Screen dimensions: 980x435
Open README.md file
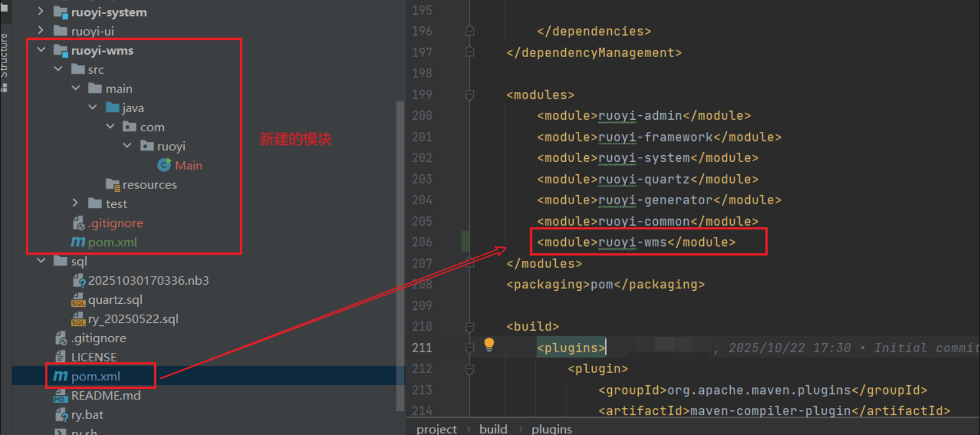106,395
